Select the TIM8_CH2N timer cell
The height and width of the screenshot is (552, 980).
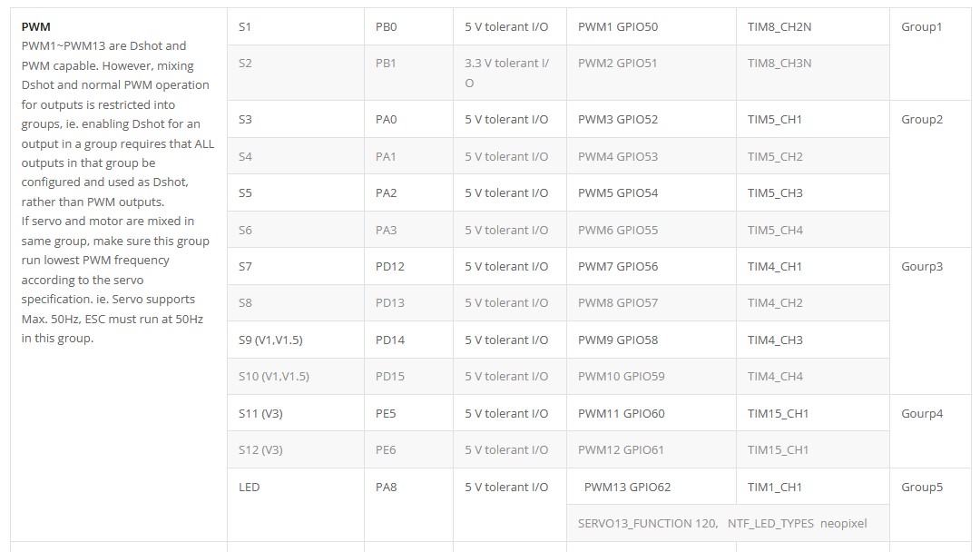(812, 27)
